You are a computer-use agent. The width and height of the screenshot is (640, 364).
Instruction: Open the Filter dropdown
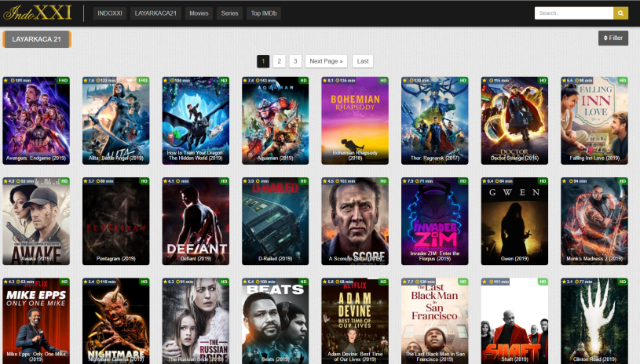(613, 38)
